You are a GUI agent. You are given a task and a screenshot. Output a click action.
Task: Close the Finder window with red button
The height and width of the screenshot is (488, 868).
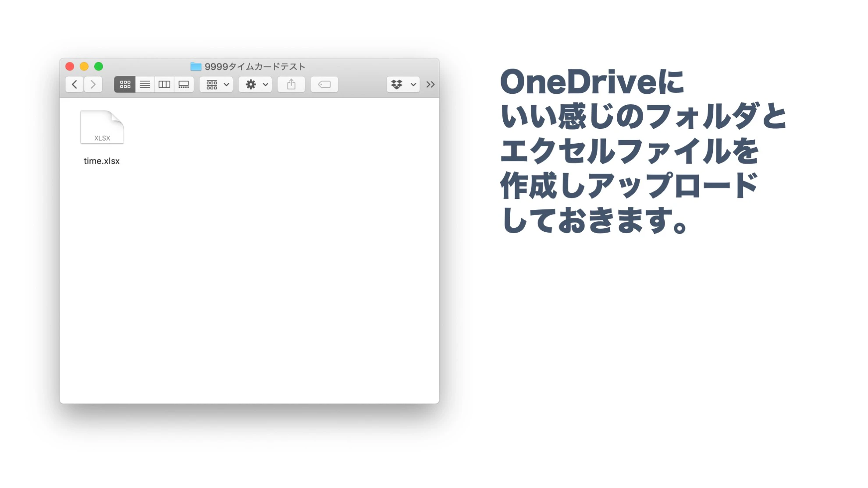click(70, 67)
